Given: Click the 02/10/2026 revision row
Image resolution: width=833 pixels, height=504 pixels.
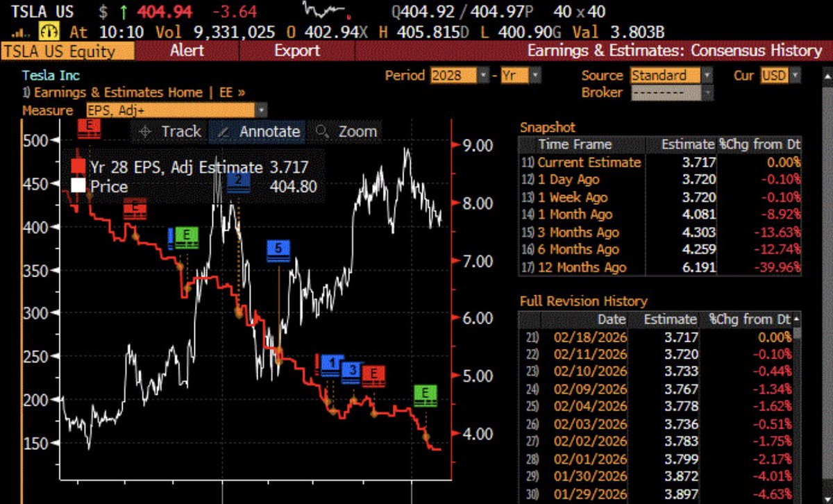Looking at the screenshot, I should pos(655,371).
